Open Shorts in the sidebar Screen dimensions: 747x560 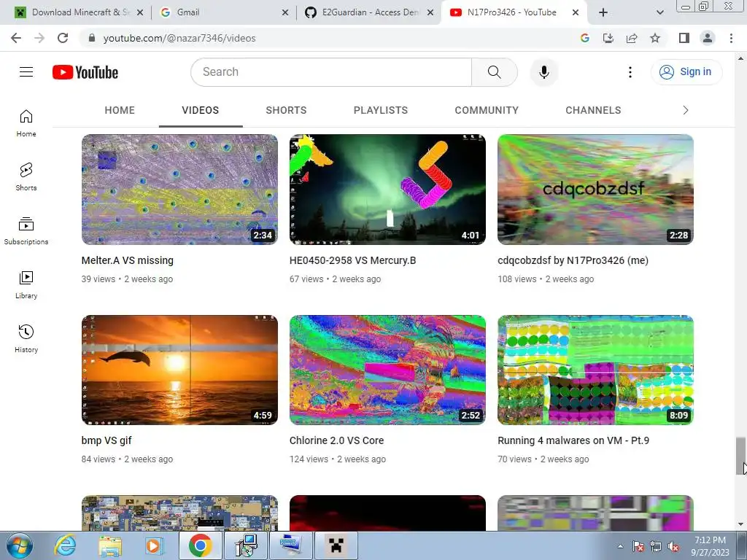(x=26, y=177)
